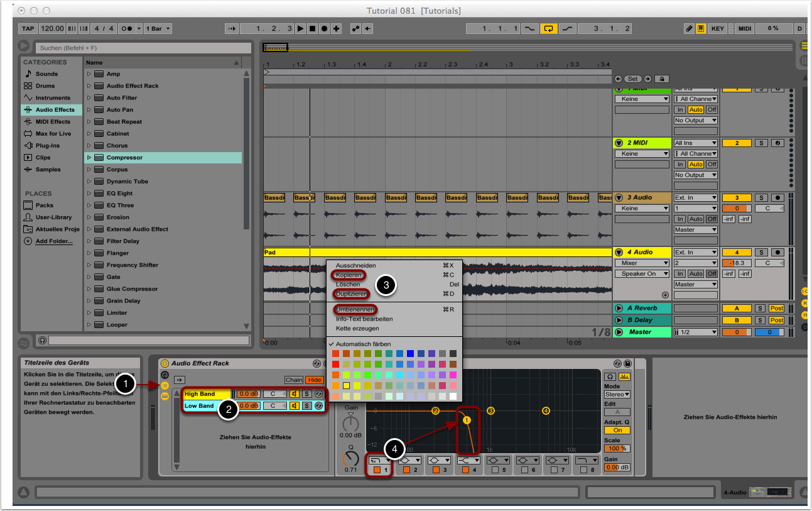Click the Draw Mode pencil icon
Image resolution: width=812 pixels, height=511 pixels.
point(689,28)
